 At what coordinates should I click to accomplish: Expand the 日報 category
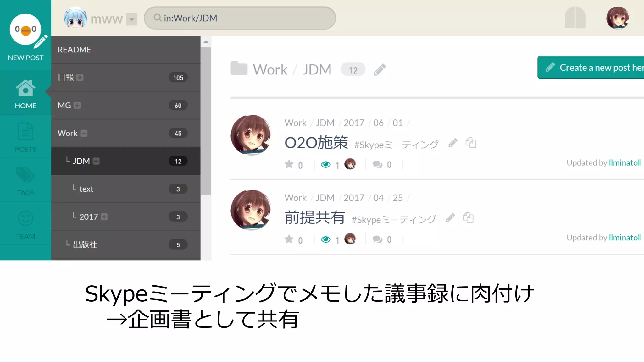point(80,78)
